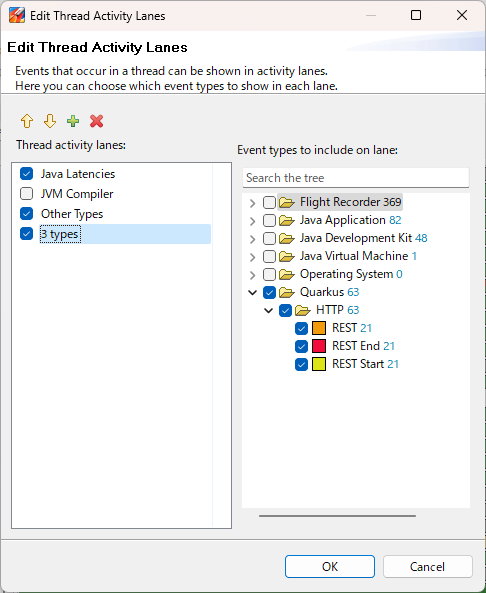Expand the Java Application tree node
Image resolution: width=486 pixels, height=593 pixels.
(253, 220)
